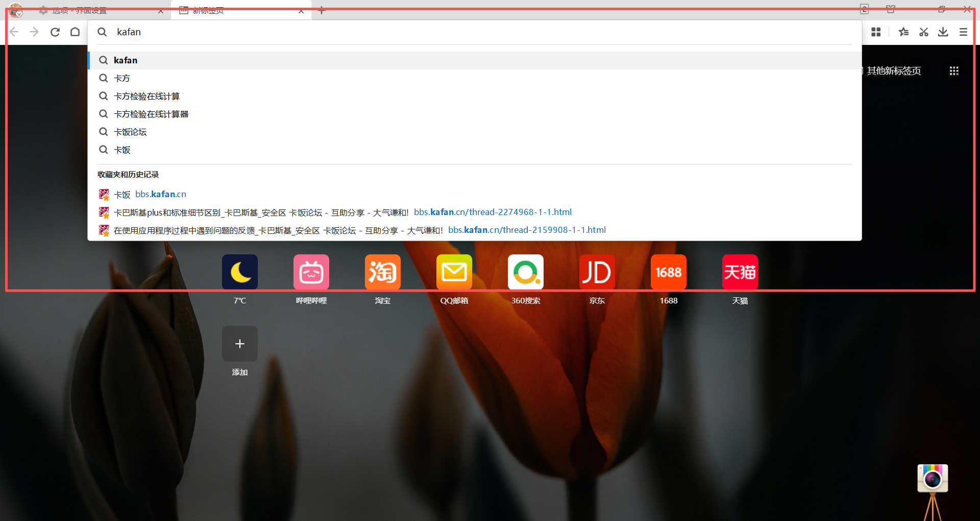
Task: Go to the browser home page icon
Action: point(75,32)
